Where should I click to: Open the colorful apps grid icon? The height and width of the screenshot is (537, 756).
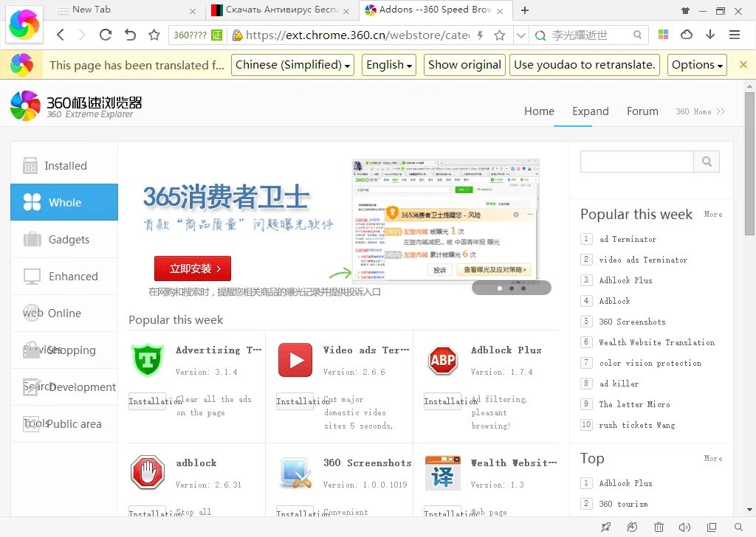[664, 35]
